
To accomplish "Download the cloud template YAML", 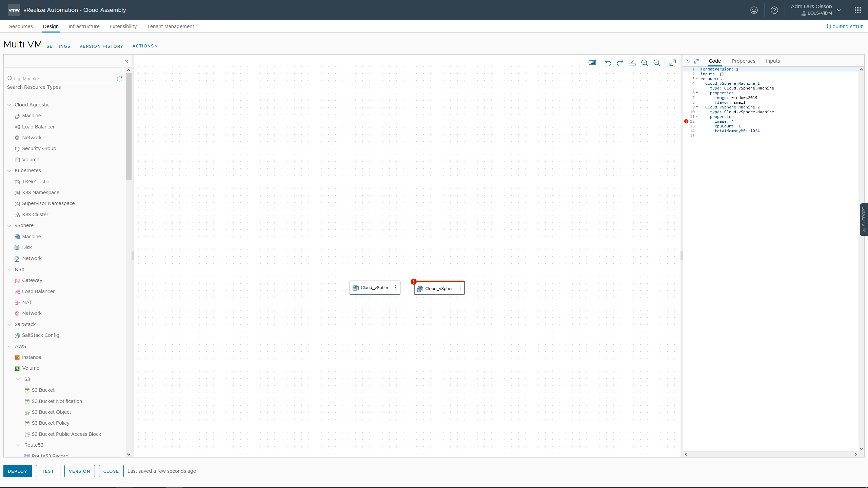I will 632,63.
